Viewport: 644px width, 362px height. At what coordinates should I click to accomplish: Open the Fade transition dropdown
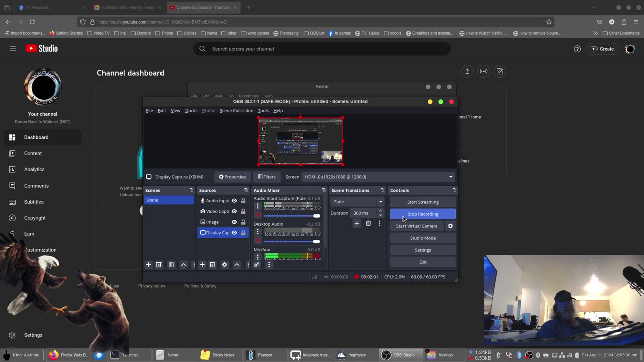(x=358, y=202)
